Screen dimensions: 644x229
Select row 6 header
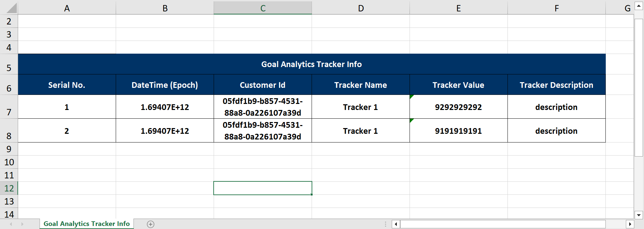click(9, 85)
